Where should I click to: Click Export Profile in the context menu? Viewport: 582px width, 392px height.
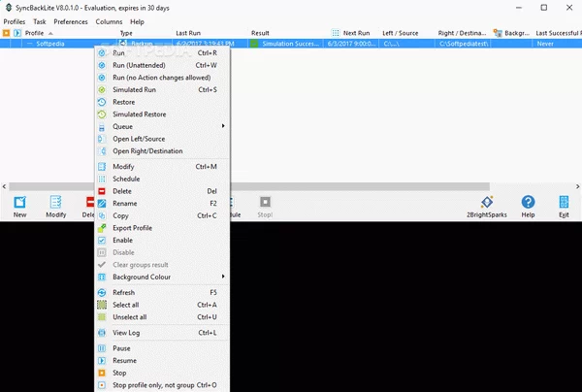tap(133, 228)
